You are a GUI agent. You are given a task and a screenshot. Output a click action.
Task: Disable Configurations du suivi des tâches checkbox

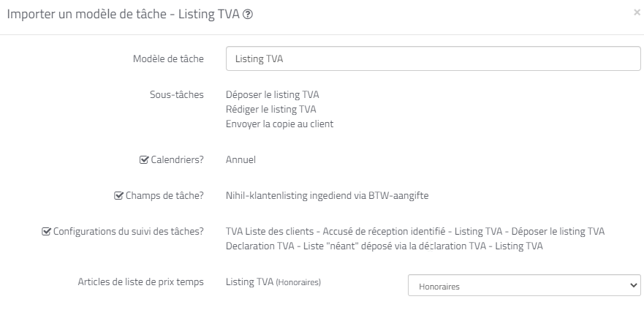click(48, 232)
